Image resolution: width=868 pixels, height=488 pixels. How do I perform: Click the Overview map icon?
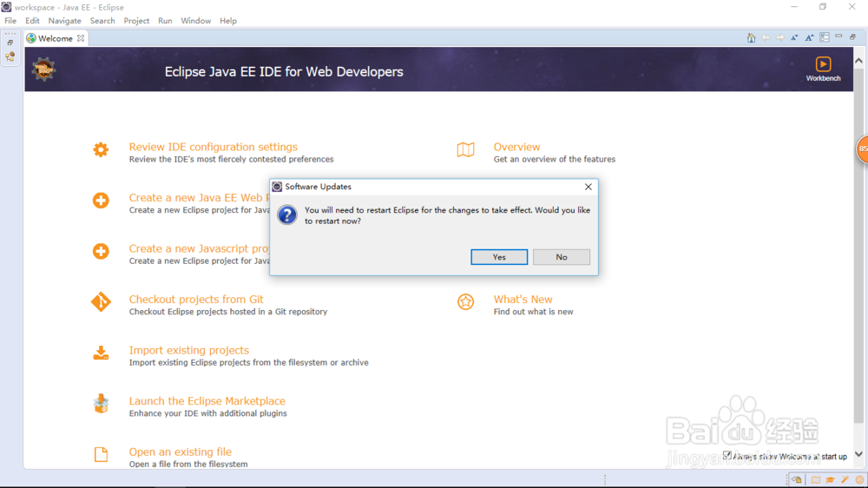coord(465,149)
